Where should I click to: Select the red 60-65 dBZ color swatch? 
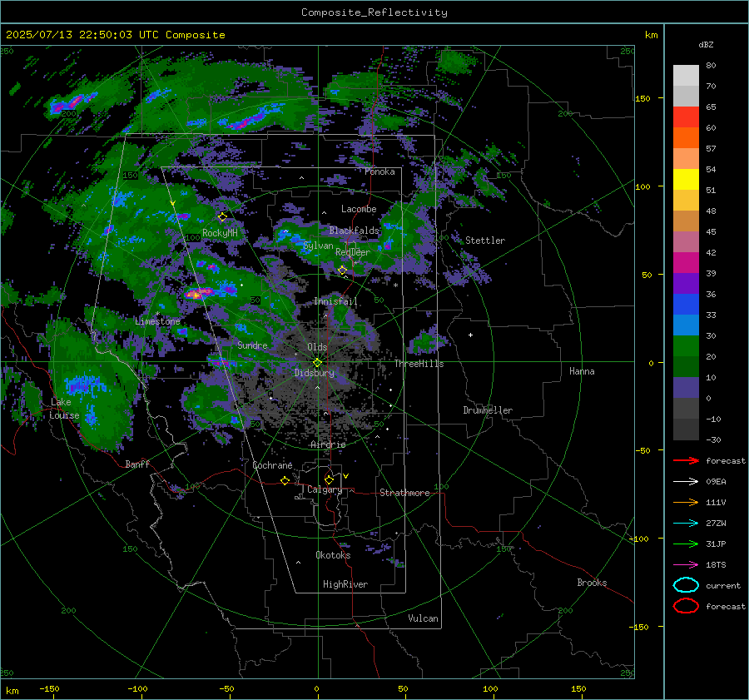click(x=686, y=117)
